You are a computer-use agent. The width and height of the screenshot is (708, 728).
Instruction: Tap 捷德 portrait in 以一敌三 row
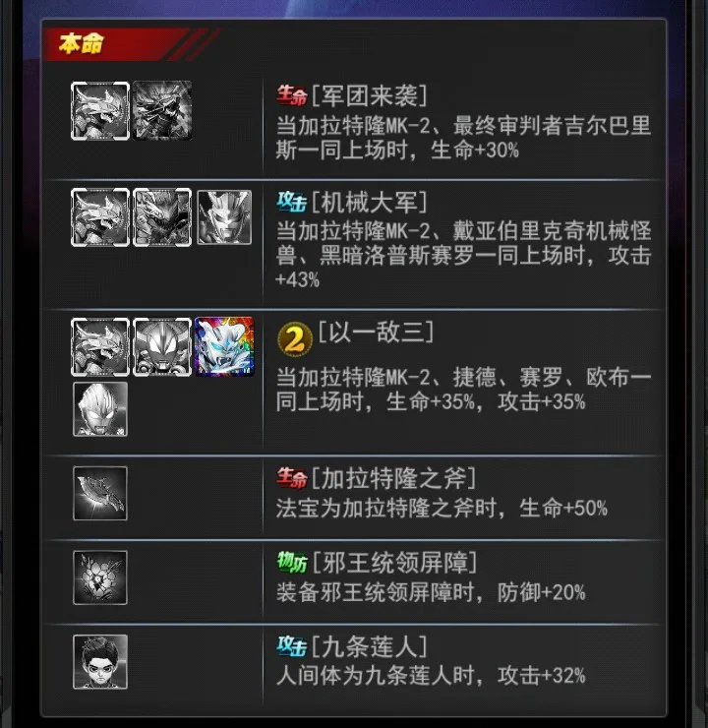coord(162,347)
